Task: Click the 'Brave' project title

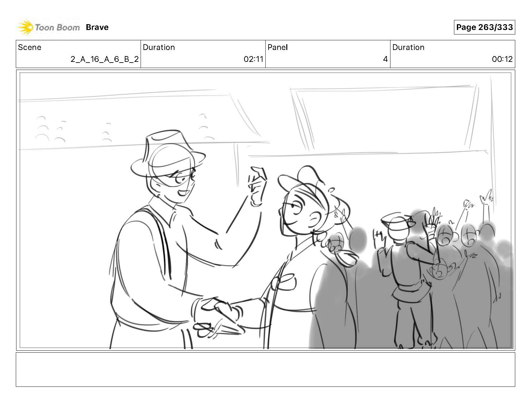Action: pos(97,27)
